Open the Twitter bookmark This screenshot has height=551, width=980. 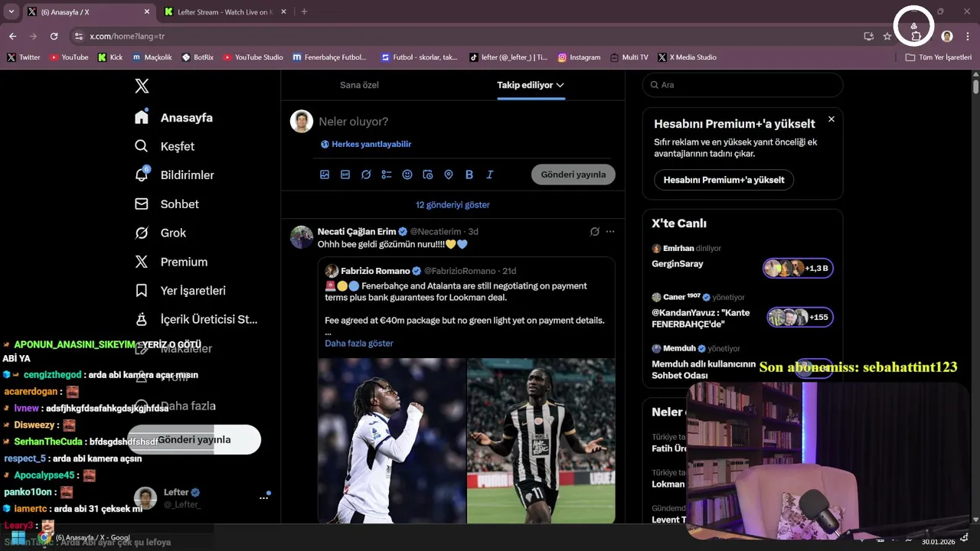coord(24,57)
